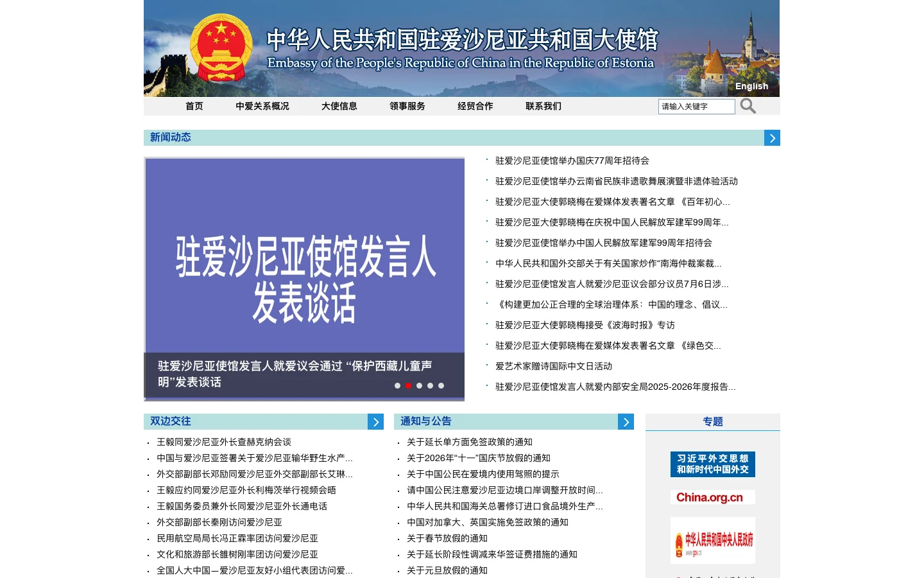
Task: Open 关于元旦放假的通知
Action: click(x=447, y=571)
